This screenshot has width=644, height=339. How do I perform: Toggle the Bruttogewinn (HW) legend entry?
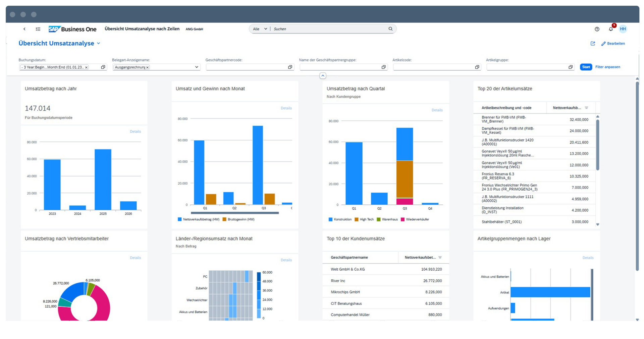point(239,219)
